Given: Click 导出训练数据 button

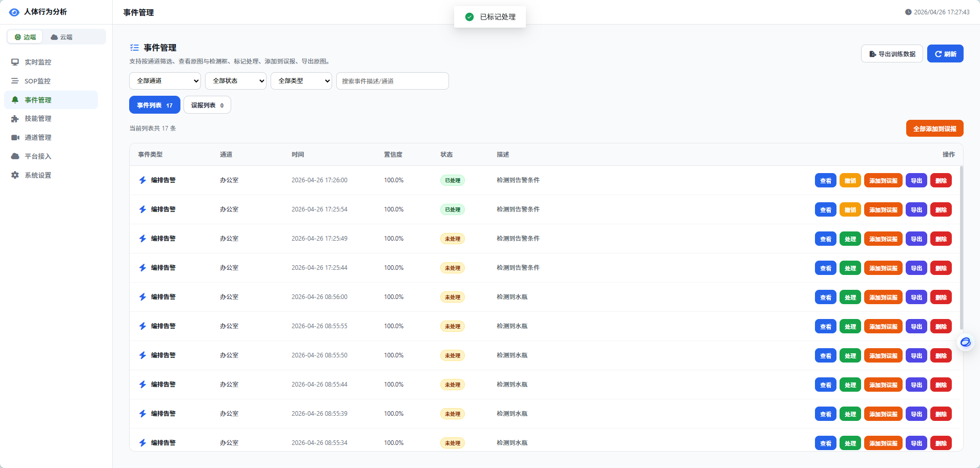Looking at the screenshot, I should tap(892, 54).
